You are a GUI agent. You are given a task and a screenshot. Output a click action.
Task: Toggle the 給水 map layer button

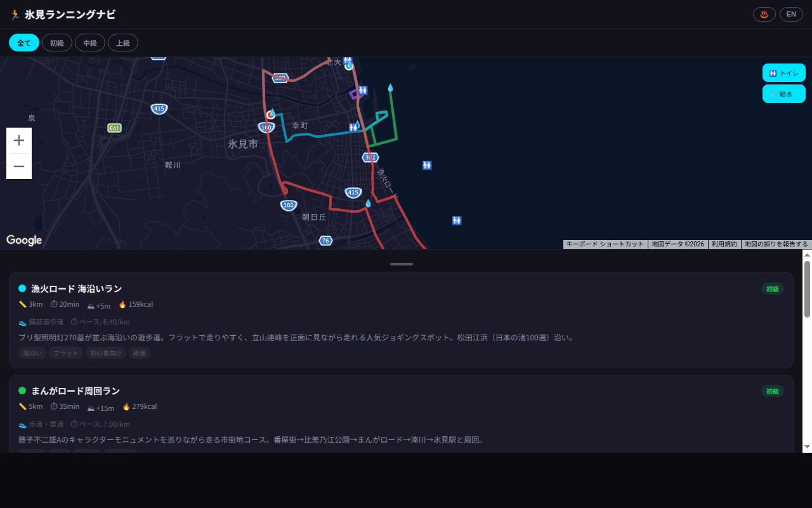pos(783,93)
